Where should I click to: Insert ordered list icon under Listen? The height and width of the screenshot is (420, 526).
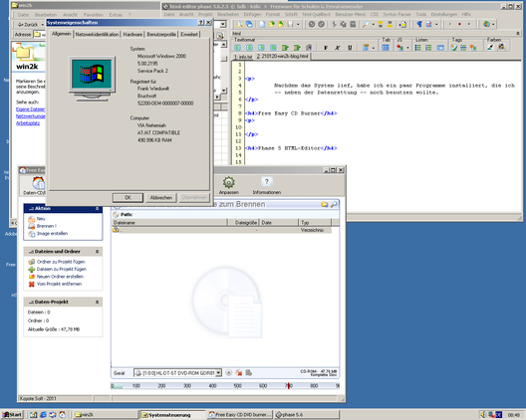point(428,48)
